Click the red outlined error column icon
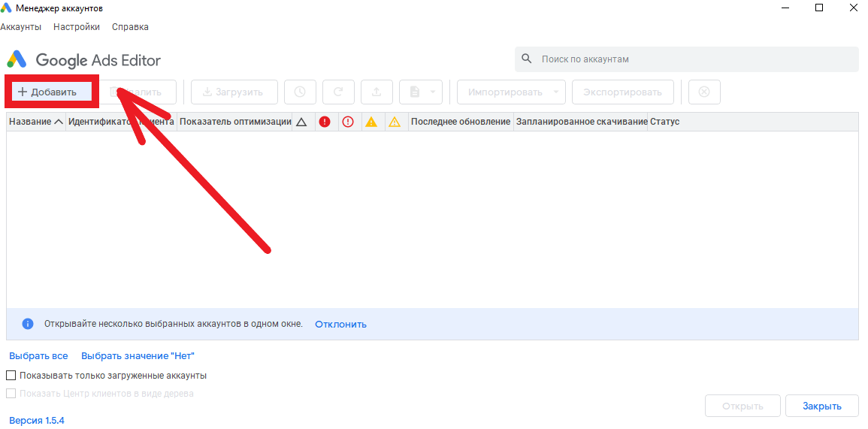 [348, 122]
